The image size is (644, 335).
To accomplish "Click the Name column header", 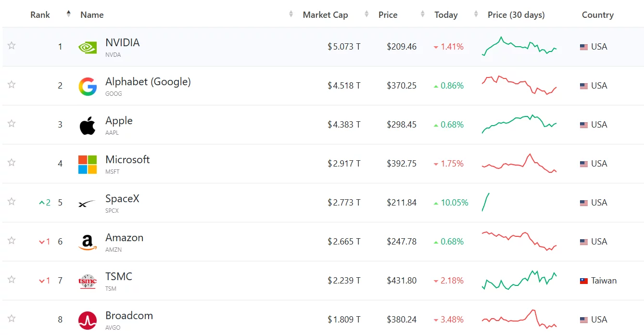I will (92, 15).
